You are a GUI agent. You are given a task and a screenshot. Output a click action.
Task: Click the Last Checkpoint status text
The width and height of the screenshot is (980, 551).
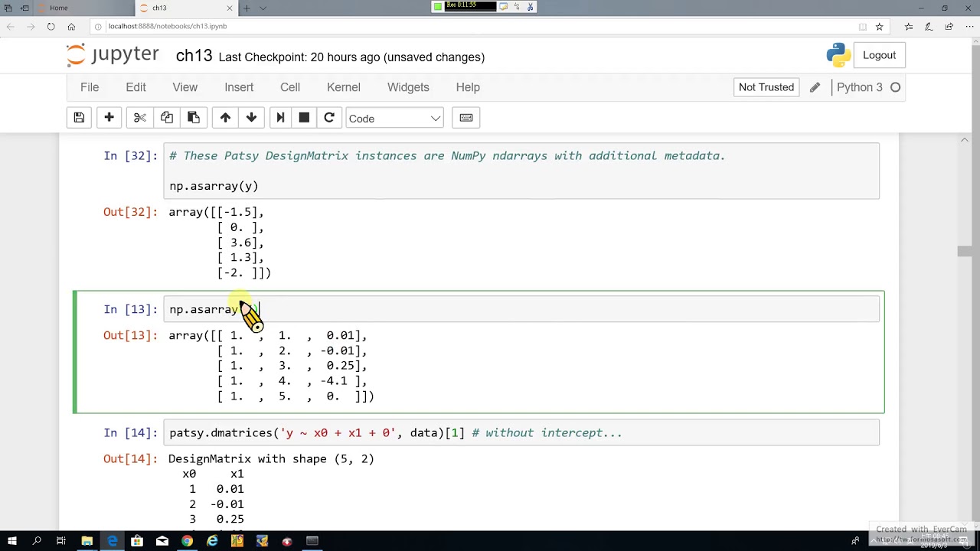pos(351,57)
